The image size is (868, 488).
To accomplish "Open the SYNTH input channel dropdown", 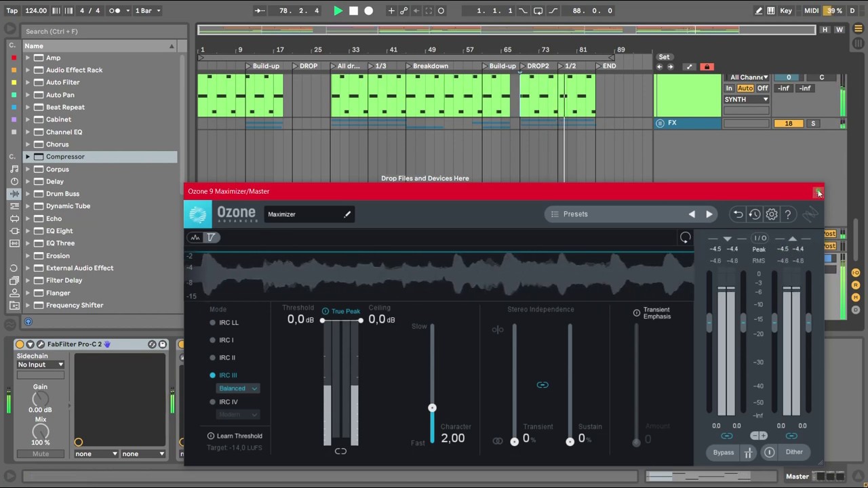I will pos(746,100).
